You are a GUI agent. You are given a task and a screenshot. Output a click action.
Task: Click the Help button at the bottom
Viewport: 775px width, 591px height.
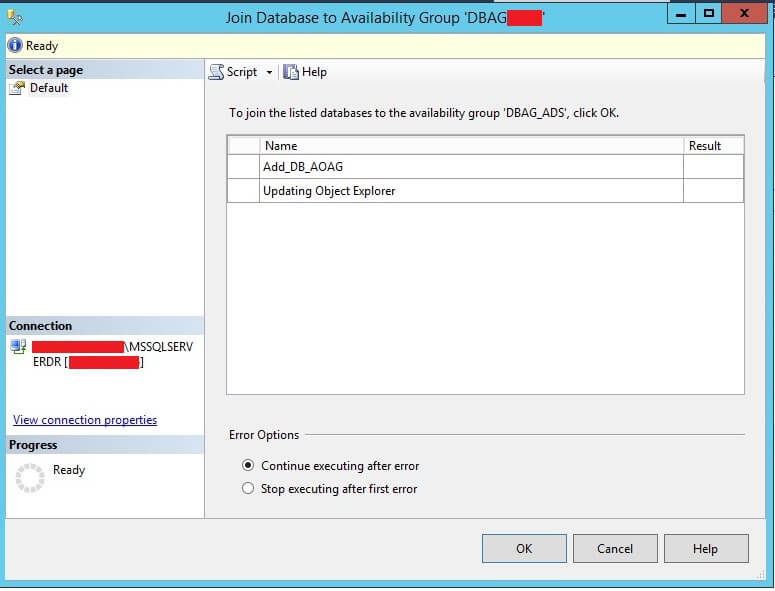(x=706, y=548)
